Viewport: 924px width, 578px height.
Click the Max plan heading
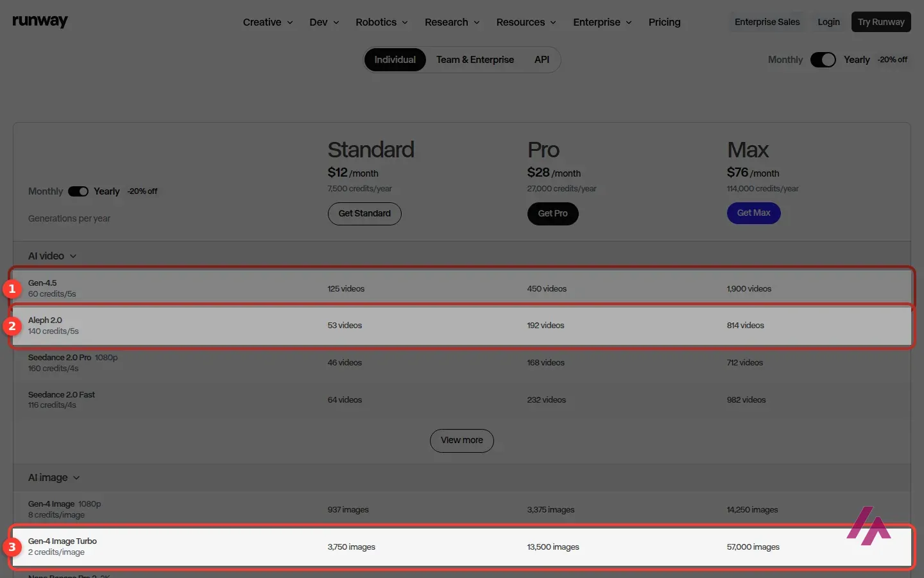coord(748,150)
